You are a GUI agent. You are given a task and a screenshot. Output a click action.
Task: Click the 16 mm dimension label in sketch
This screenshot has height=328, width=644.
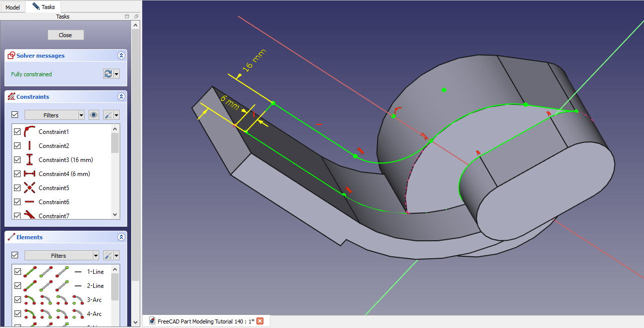coord(254,61)
